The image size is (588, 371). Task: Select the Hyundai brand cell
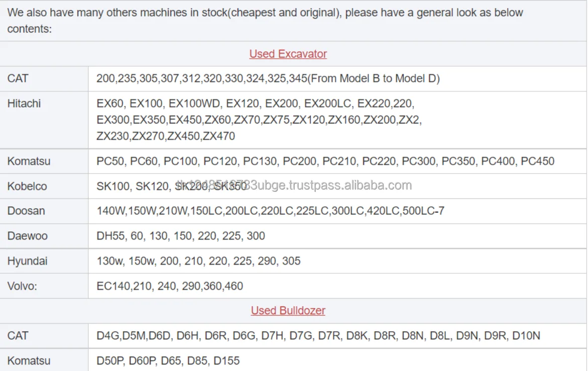27,261
